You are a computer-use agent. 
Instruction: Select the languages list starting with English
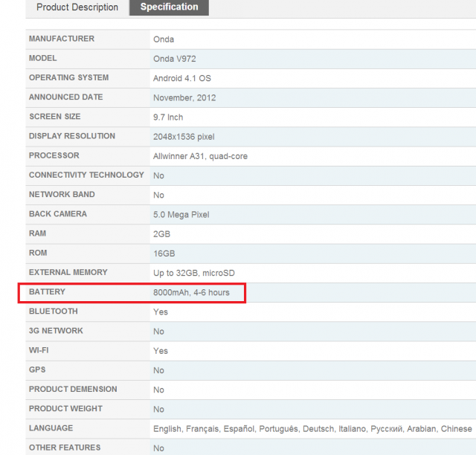(x=312, y=429)
